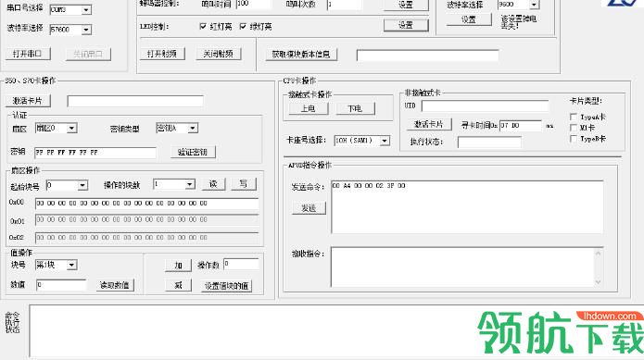644x360 pixels.
Task: Click the 0x00 block data field
Action: coord(147,204)
